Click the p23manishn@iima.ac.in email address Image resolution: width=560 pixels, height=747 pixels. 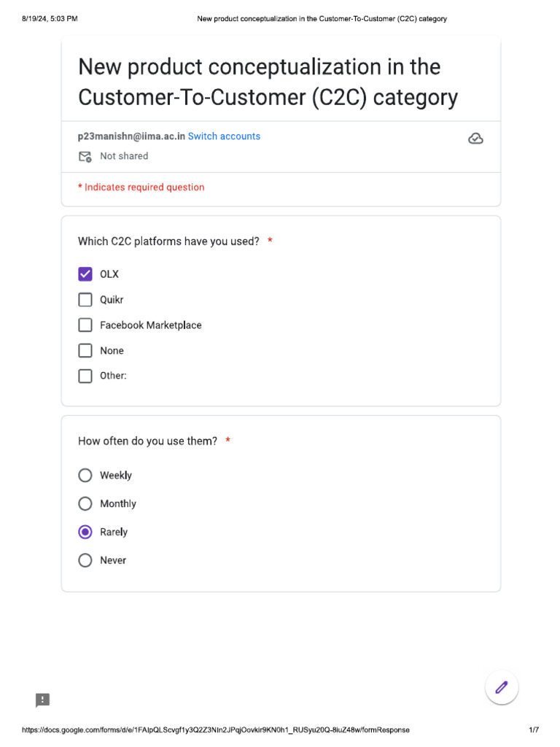coord(131,136)
